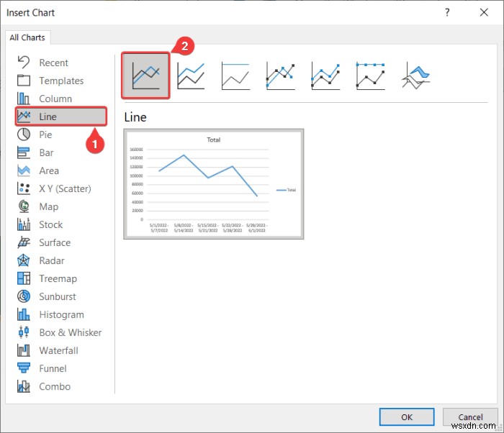
Task: Select the basic Line chart subtype icon
Action: click(145, 76)
